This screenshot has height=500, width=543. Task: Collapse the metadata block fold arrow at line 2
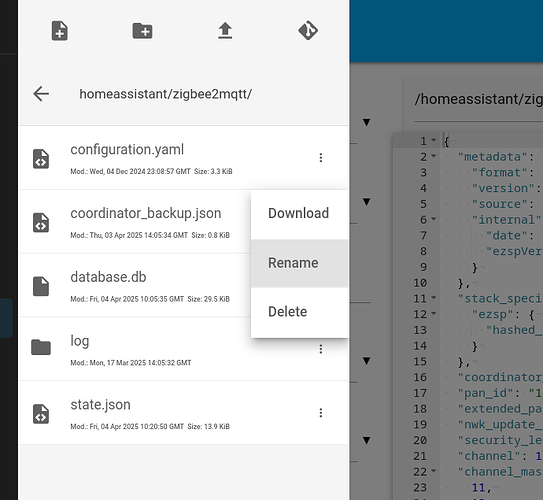click(x=434, y=156)
